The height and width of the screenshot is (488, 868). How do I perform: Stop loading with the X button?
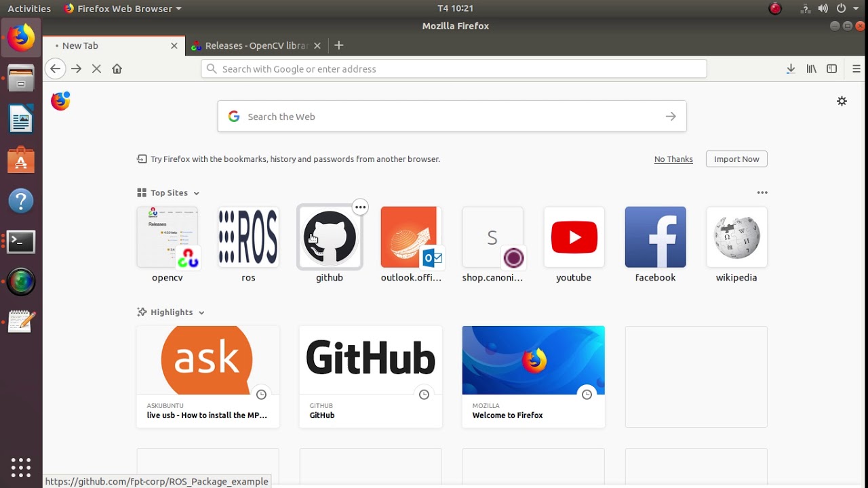pyautogui.click(x=96, y=68)
